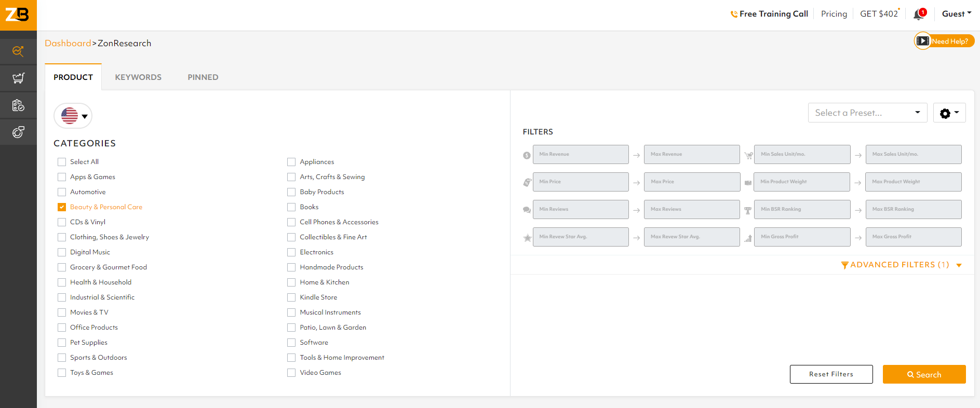Click the phone icon beside Free Training Call
The height and width of the screenshot is (408, 980).
[734, 15]
